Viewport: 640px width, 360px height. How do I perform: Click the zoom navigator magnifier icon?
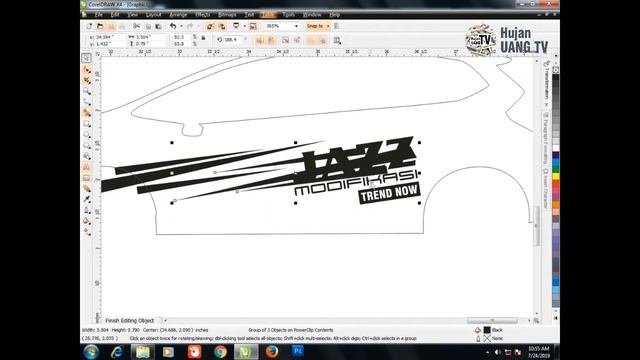[536, 320]
